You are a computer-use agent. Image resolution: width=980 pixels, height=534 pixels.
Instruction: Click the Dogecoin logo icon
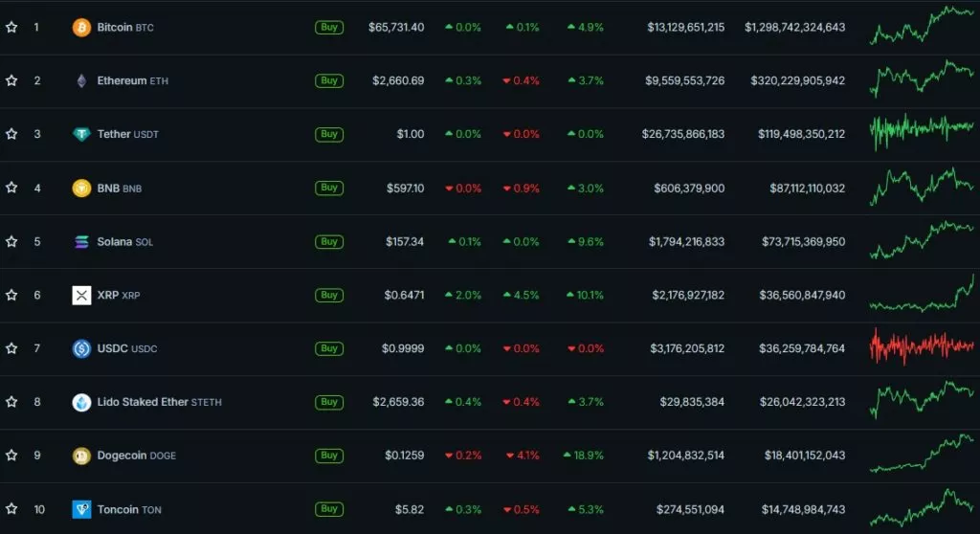click(81, 456)
